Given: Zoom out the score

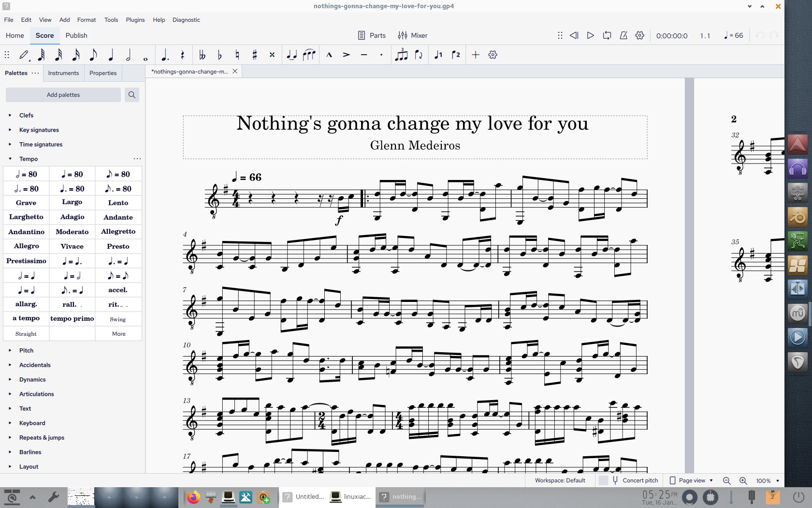Looking at the screenshot, I should (726, 480).
